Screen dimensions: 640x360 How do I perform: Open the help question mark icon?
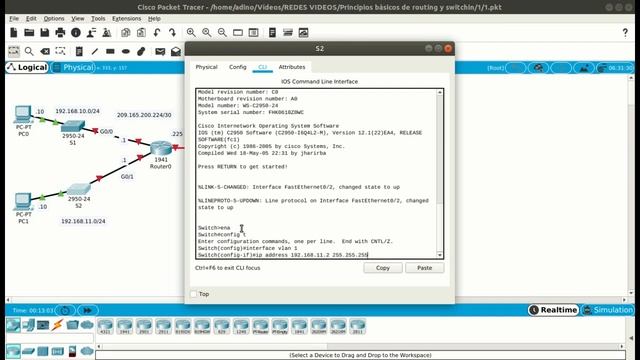(x=625, y=33)
